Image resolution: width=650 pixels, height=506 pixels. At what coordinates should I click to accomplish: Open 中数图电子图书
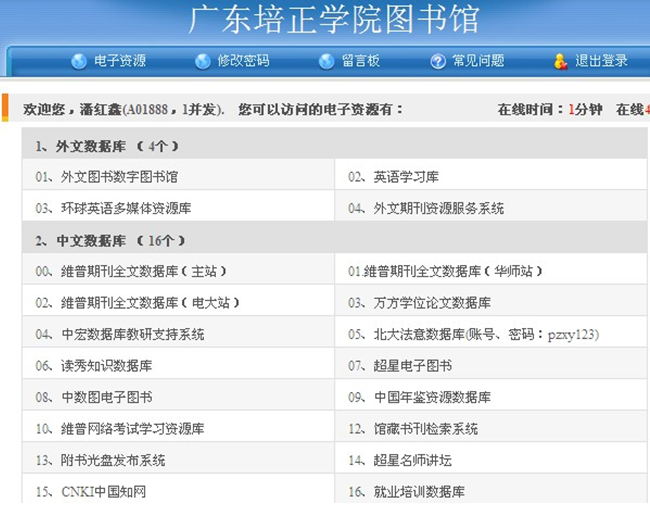pyautogui.click(x=107, y=397)
